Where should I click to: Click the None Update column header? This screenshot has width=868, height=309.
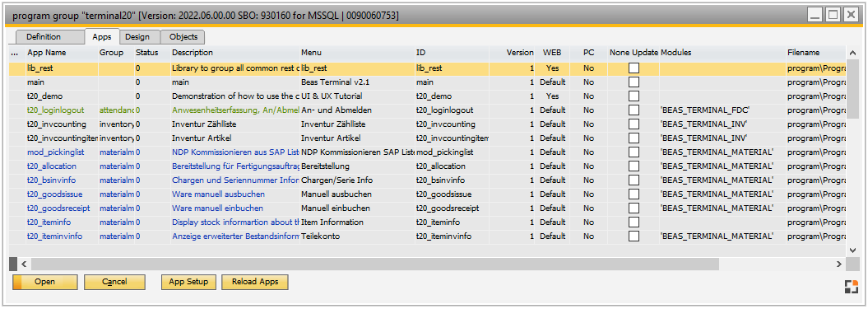(x=634, y=53)
